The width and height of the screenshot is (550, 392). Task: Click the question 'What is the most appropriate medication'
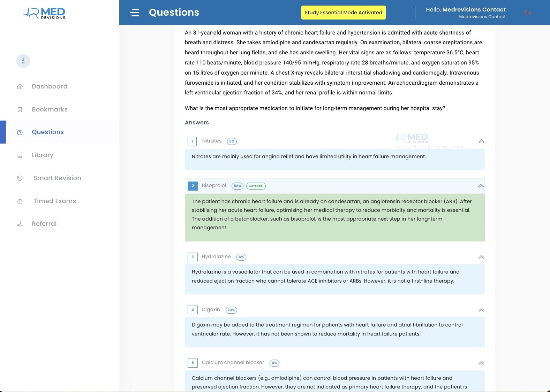(x=315, y=108)
